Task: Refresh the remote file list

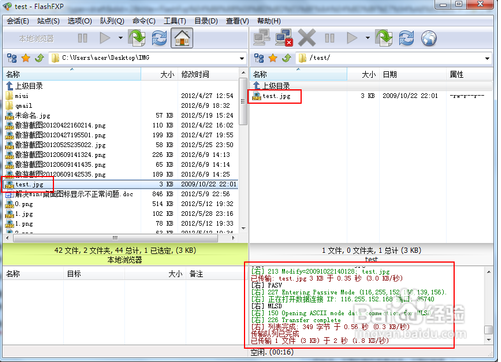Action: click(406, 38)
